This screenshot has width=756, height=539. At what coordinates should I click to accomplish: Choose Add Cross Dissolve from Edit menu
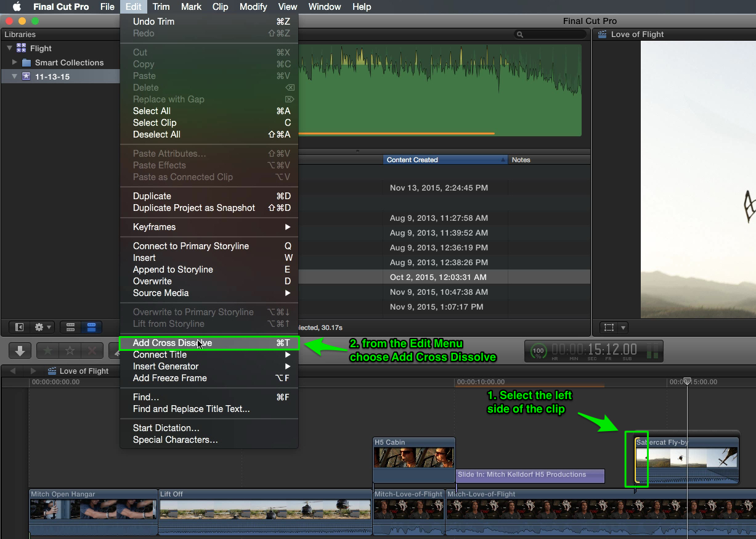pyautogui.click(x=209, y=343)
